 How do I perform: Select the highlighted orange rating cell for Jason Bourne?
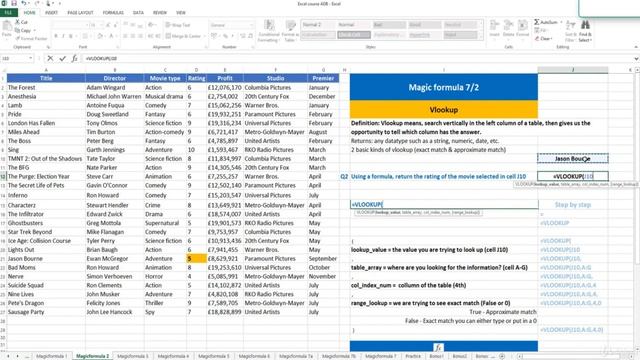click(x=196, y=258)
